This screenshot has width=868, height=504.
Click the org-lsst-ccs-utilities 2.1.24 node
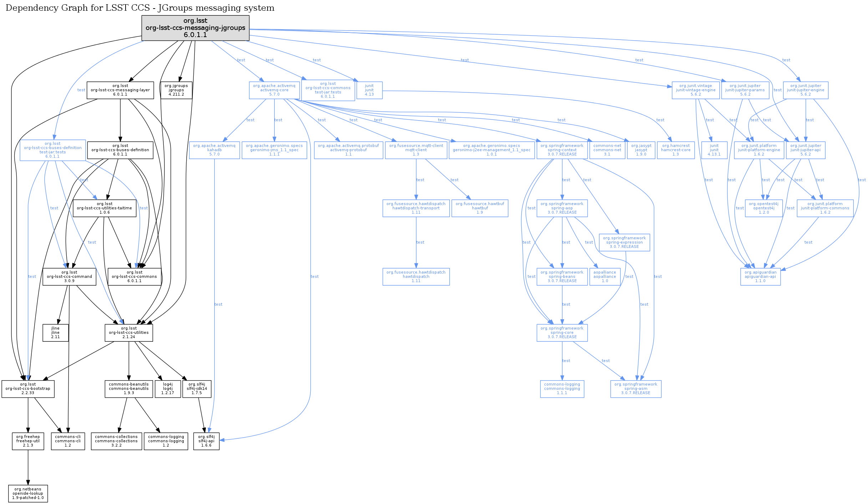pos(129,333)
